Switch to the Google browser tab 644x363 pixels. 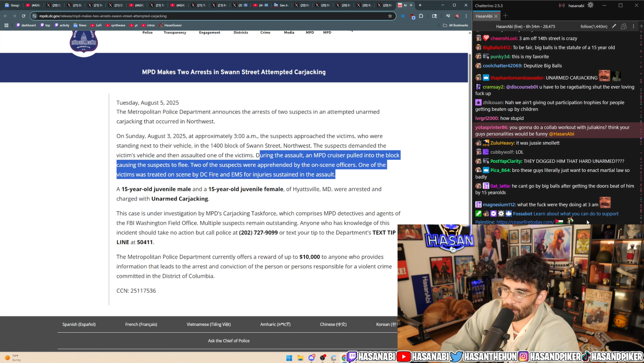click(12, 5)
